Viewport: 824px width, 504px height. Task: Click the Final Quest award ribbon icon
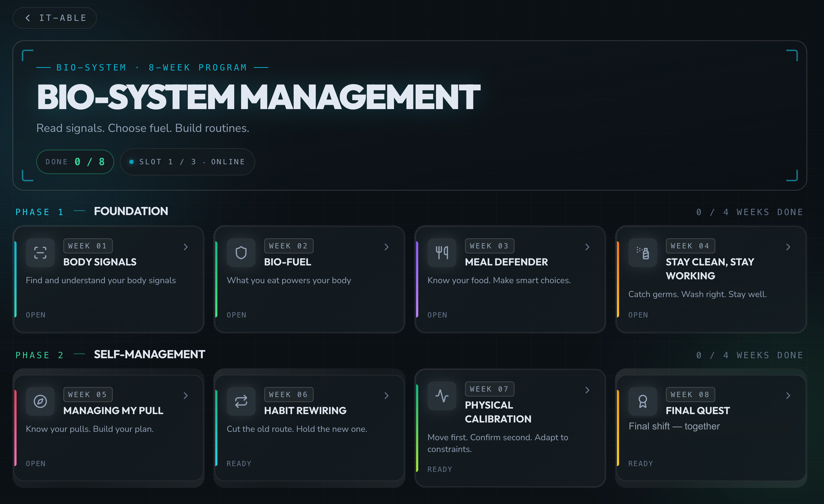[x=642, y=401]
